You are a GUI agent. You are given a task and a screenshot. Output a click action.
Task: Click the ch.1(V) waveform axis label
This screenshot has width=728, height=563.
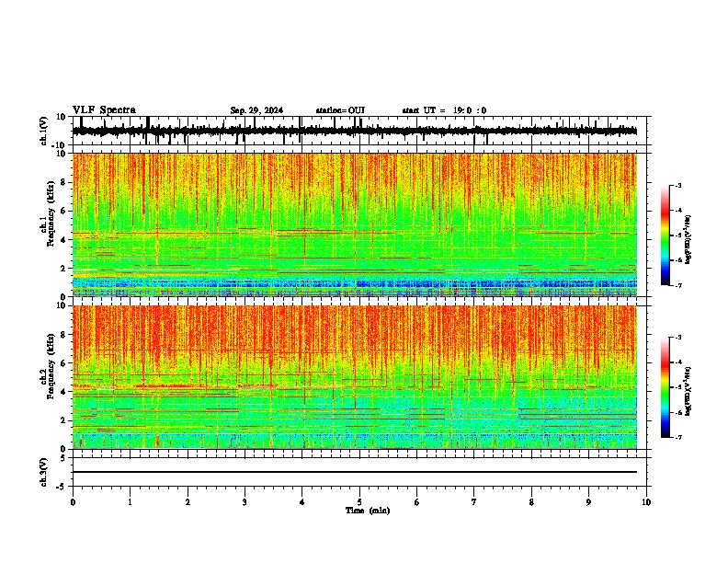(x=44, y=131)
